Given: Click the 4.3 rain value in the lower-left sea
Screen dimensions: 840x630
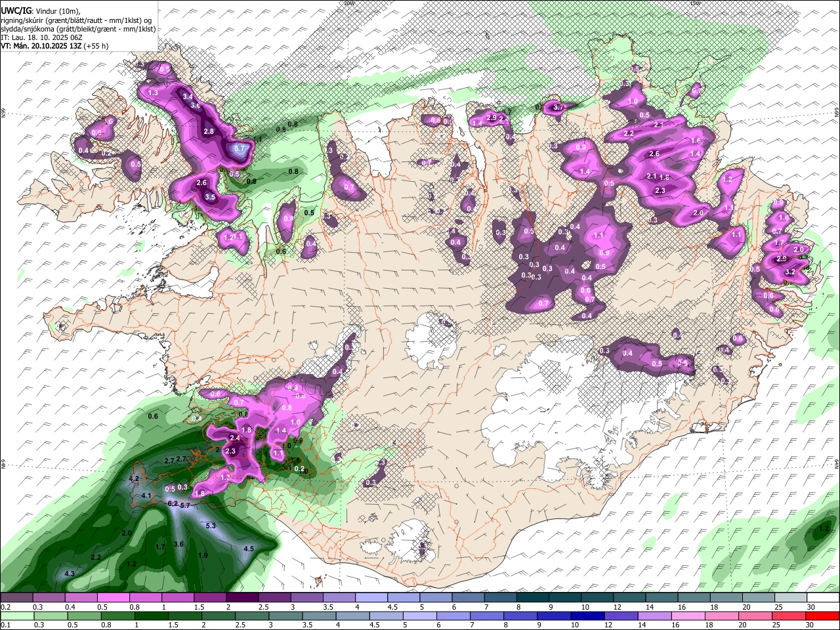Looking at the screenshot, I should pos(70,574).
